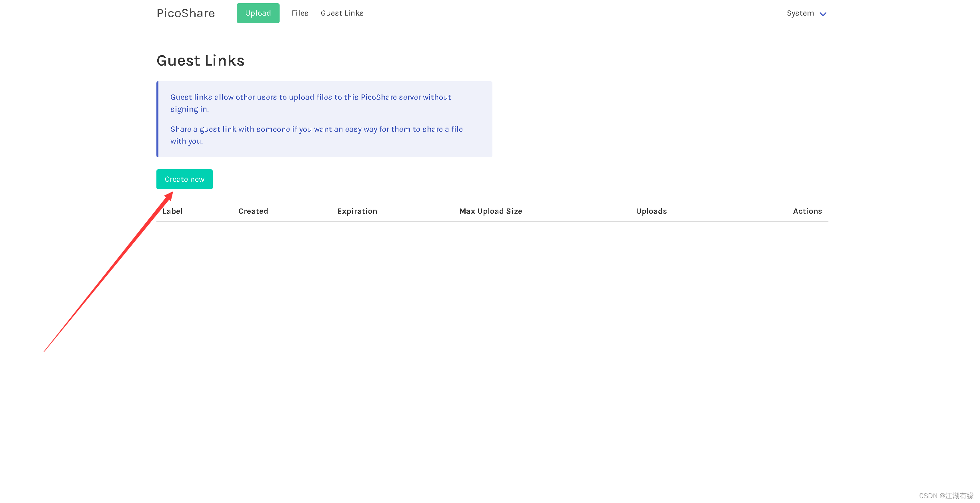Expand the System dropdown menu
Screen dimensions: 980x503
click(800, 13)
